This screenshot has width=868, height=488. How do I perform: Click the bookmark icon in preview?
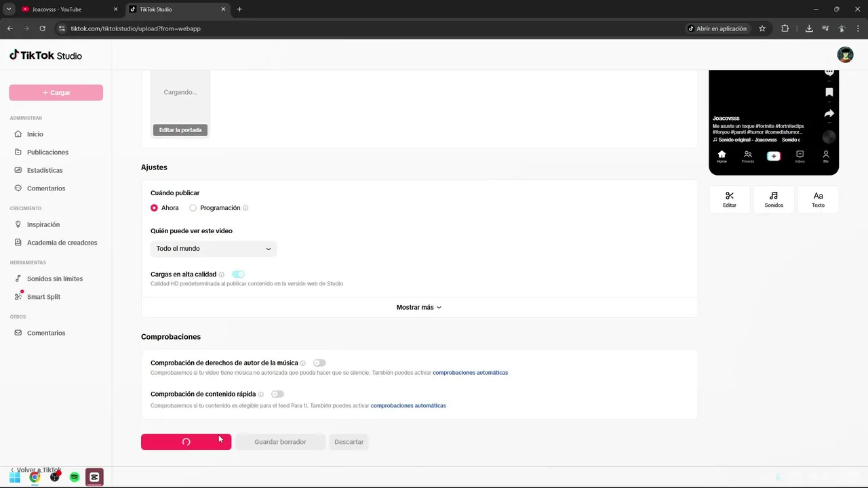(x=829, y=92)
